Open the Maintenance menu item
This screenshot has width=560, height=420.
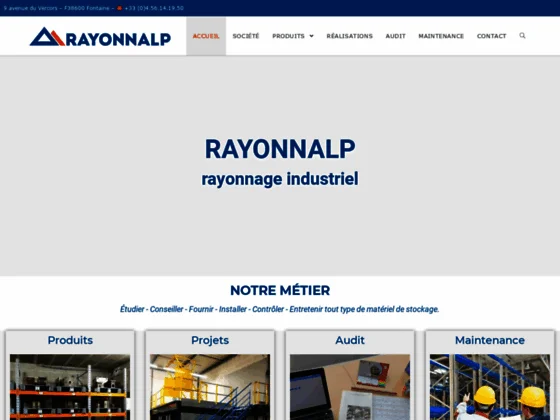point(441,36)
